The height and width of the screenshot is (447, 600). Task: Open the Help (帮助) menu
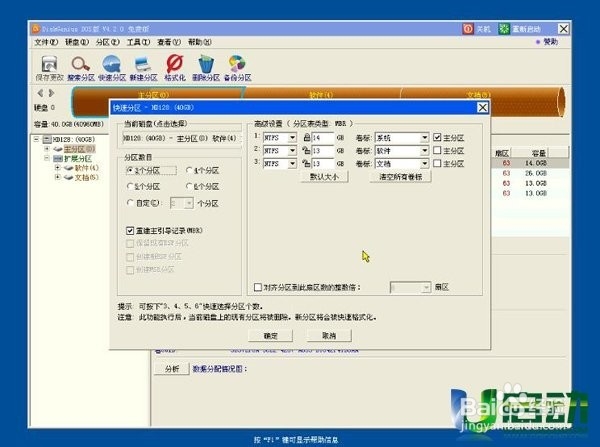(x=200, y=42)
